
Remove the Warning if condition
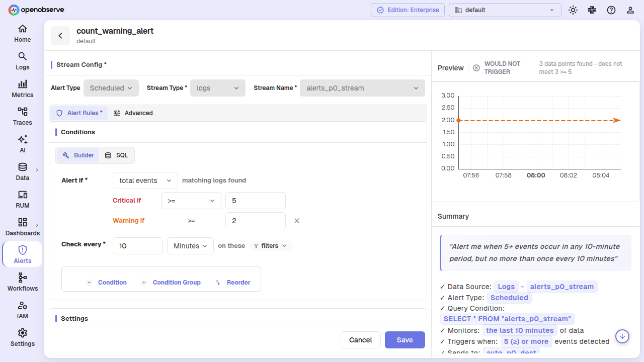(297, 221)
